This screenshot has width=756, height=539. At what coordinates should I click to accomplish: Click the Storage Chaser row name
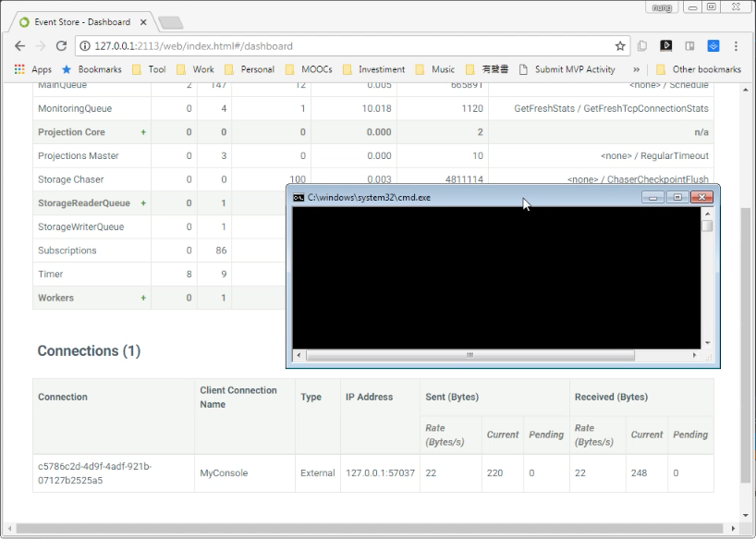point(71,179)
